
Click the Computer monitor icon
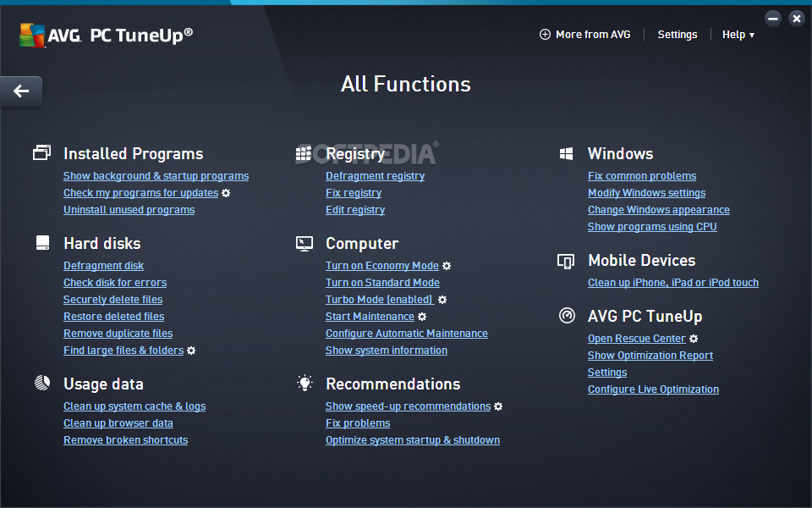tap(304, 243)
